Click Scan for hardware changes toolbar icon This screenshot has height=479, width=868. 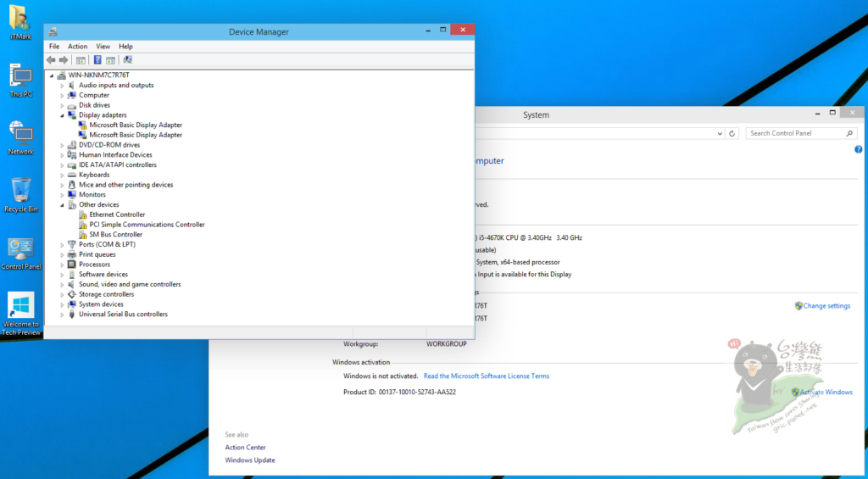click(x=128, y=60)
